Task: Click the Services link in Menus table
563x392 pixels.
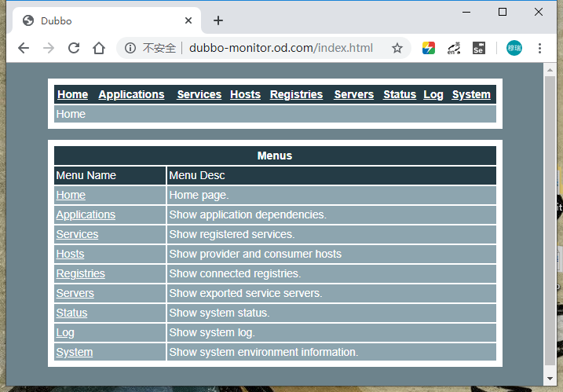Action: click(77, 234)
